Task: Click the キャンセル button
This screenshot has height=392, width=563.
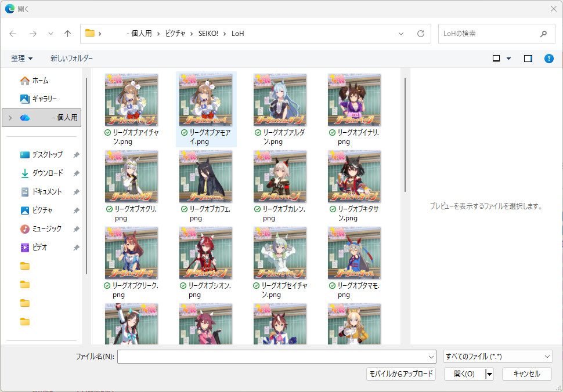Action: (527, 373)
